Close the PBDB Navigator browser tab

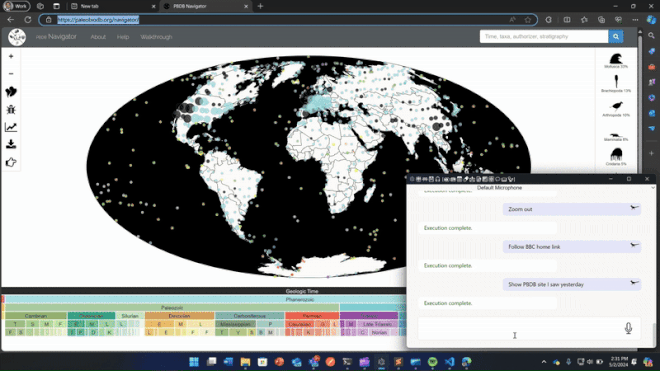click(246, 6)
